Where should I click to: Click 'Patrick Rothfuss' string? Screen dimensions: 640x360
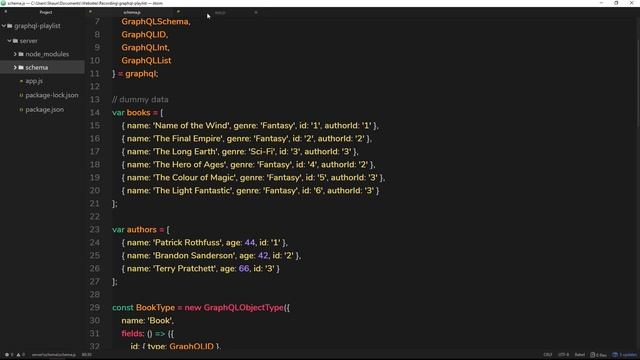coord(188,242)
